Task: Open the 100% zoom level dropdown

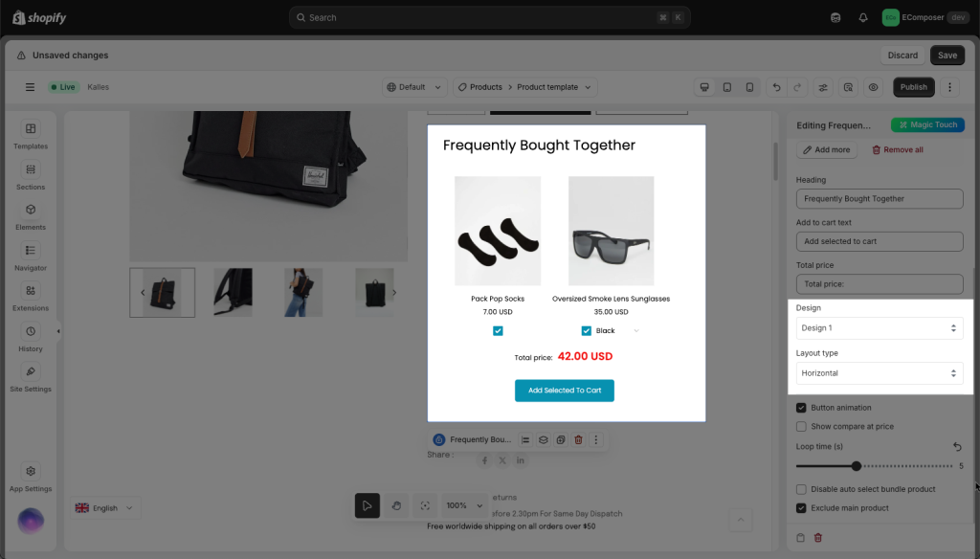Action: pyautogui.click(x=463, y=505)
